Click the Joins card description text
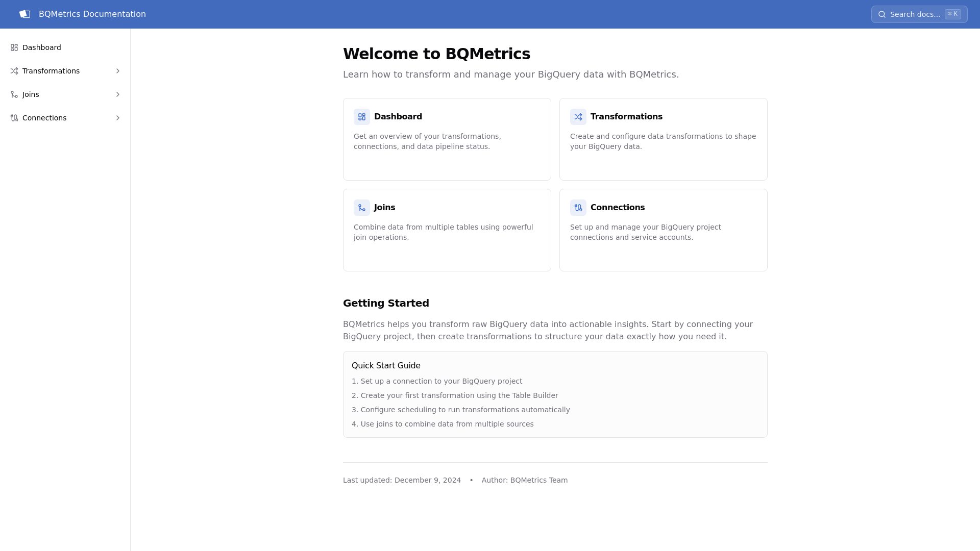 coord(443,232)
